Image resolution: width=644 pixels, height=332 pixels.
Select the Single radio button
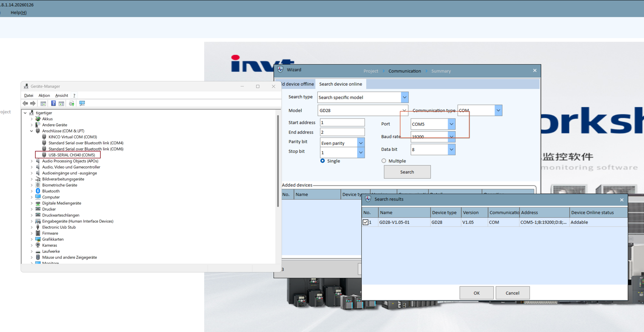(322, 161)
